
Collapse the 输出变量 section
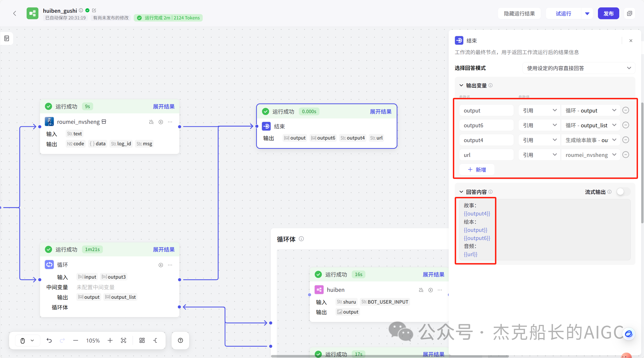tap(461, 85)
